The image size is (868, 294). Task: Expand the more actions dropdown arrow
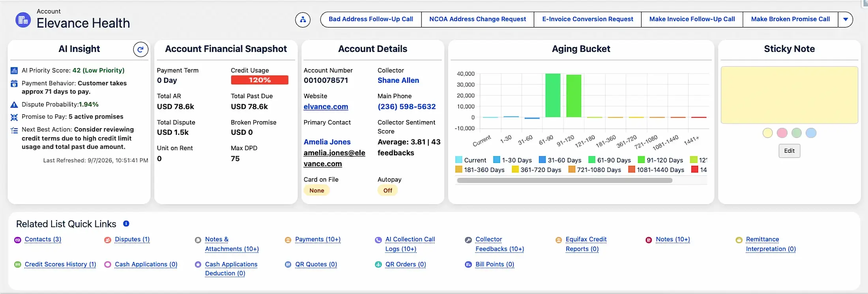[x=846, y=19]
